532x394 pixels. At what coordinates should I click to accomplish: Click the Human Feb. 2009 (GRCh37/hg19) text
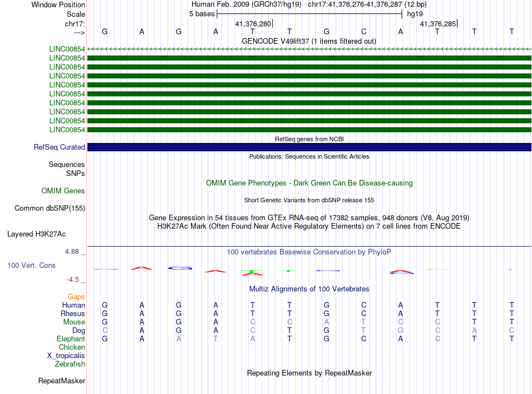246,4
